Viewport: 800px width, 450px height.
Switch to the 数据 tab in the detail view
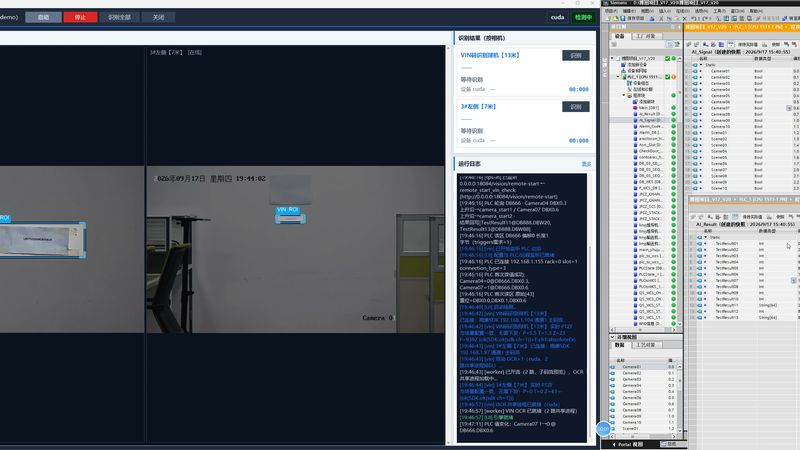point(619,345)
